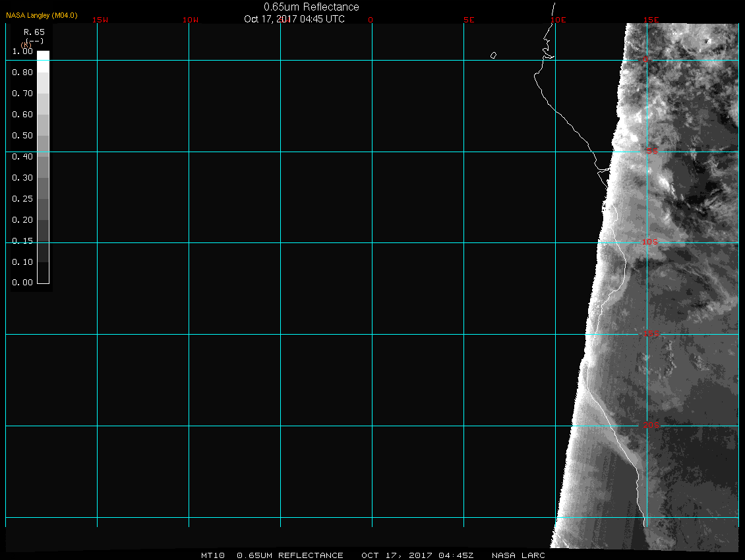Click the 10E longitude label
Viewport: 745px width, 560px height.
coord(558,20)
